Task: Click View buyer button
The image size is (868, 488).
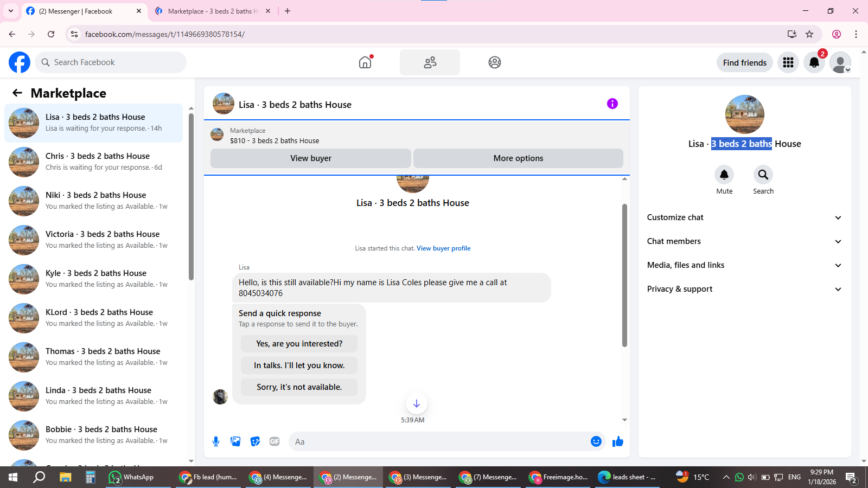Action: (x=311, y=158)
